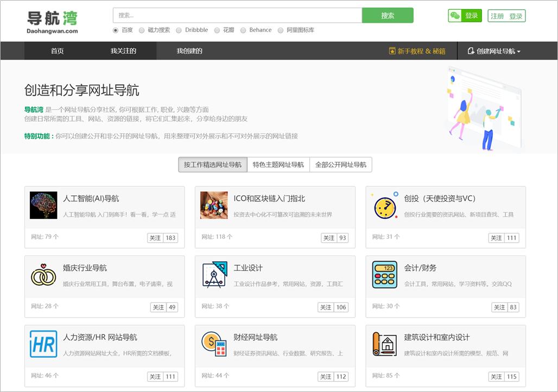
Task: Switch to 全部公开网址导航 tab
Action: click(341, 165)
